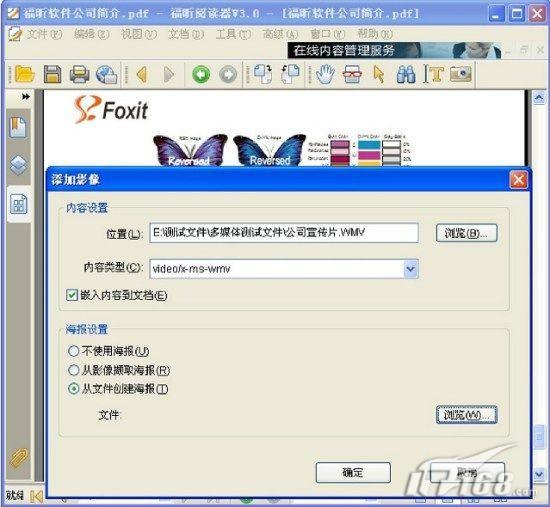Open the 窗口 menu
The height and width of the screenshot is (507, 550).
pos(328,34)
